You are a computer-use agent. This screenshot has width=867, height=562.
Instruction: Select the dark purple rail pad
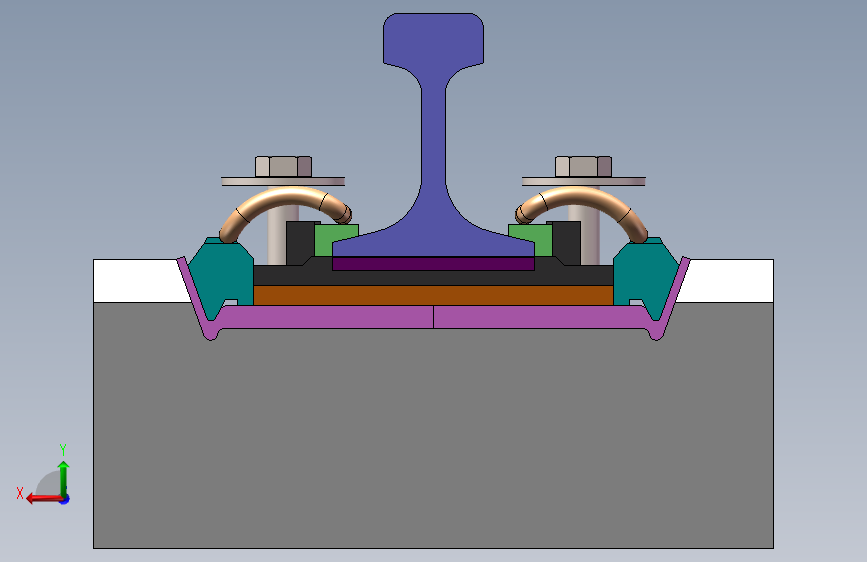click(434, 264)
